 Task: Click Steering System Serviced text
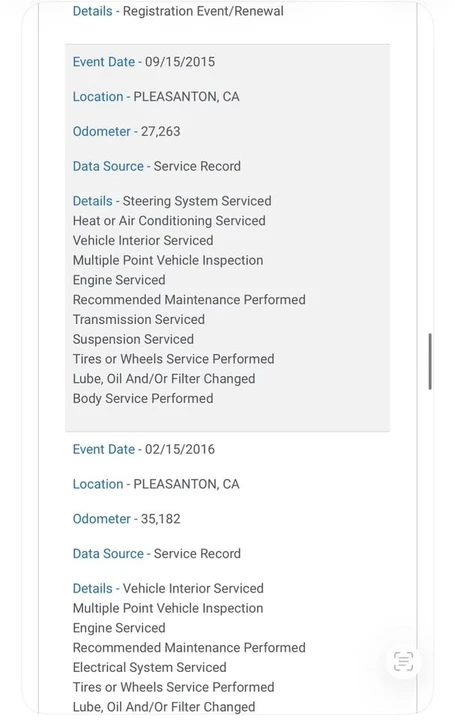[197, 201]
